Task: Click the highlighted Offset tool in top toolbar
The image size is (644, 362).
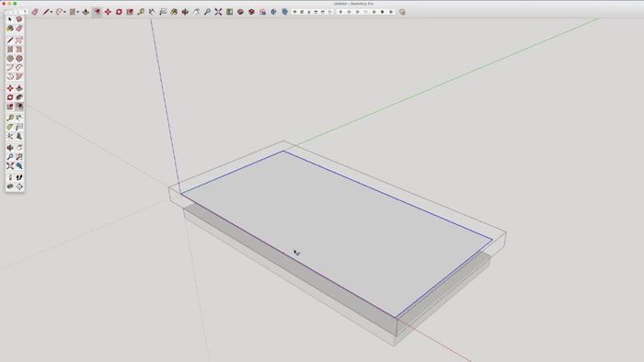Action: tap(97, 12)
